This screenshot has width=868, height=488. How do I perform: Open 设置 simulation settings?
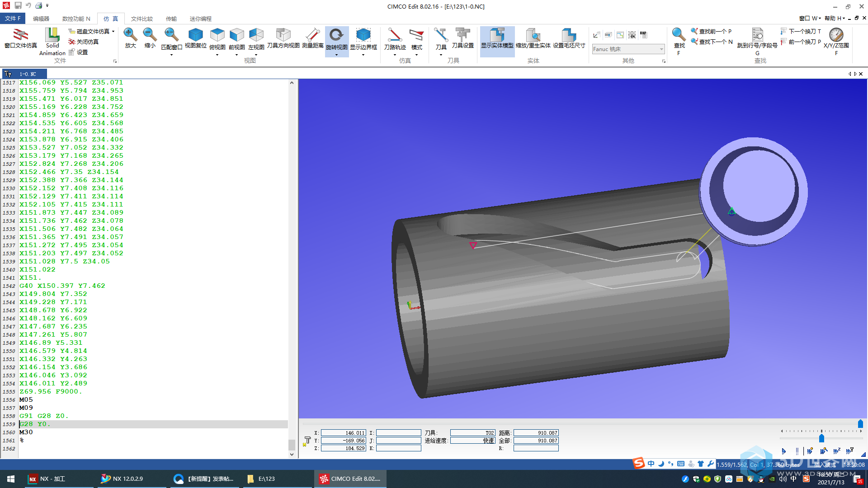tap(78, 52)
